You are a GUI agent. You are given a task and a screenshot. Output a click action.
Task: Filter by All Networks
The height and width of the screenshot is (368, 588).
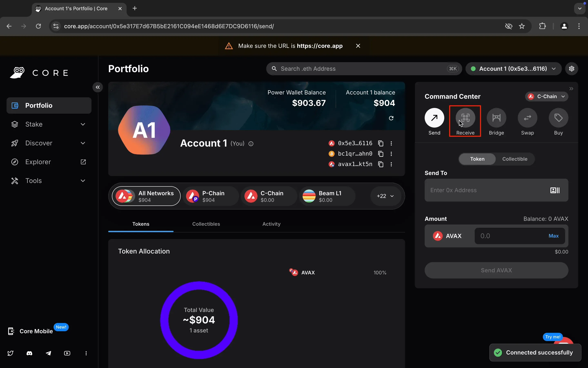tap(146, 196)
